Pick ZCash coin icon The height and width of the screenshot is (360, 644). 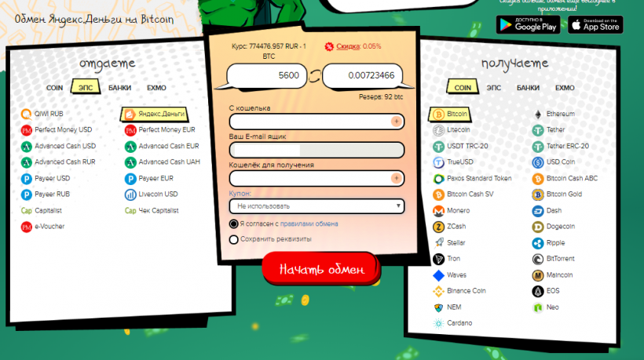439,227
